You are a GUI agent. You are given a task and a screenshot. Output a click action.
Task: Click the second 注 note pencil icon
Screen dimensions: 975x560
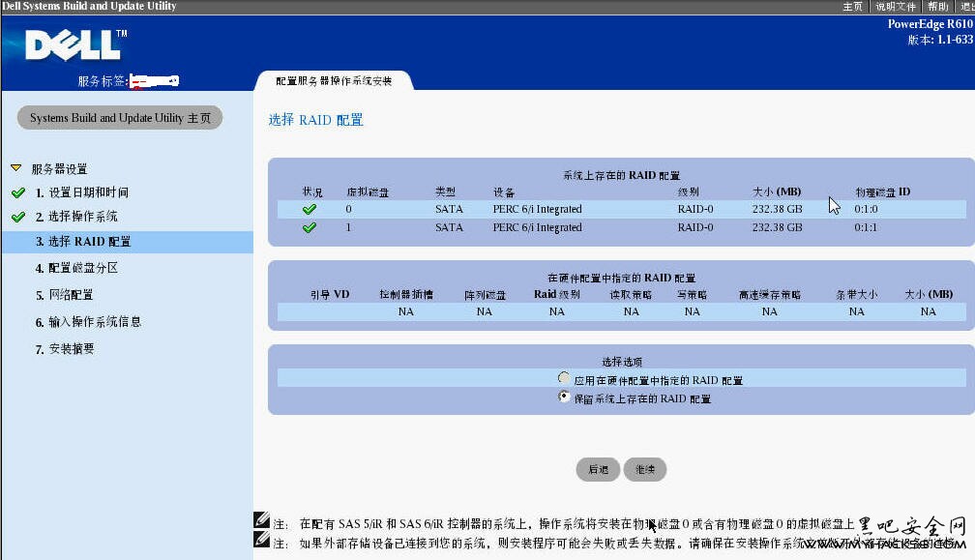click(261, 541)
